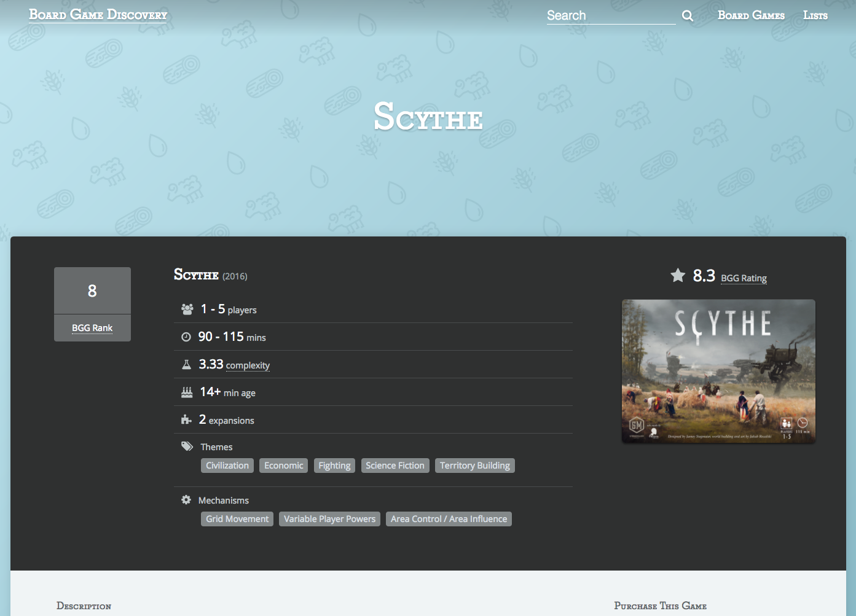Select the Grid Movement mechanism tag
Screen dimensions: 856x616
click(x=237, y=519)
